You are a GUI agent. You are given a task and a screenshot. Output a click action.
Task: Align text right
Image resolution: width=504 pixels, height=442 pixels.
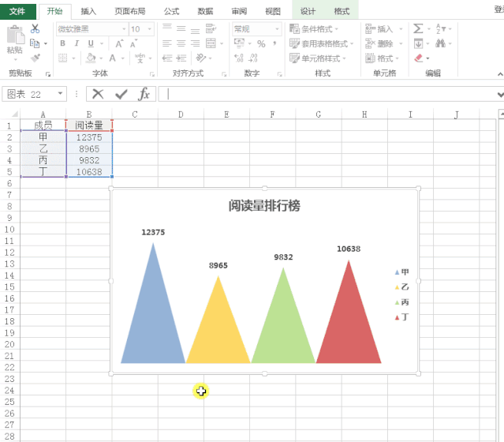pos(195,43)
